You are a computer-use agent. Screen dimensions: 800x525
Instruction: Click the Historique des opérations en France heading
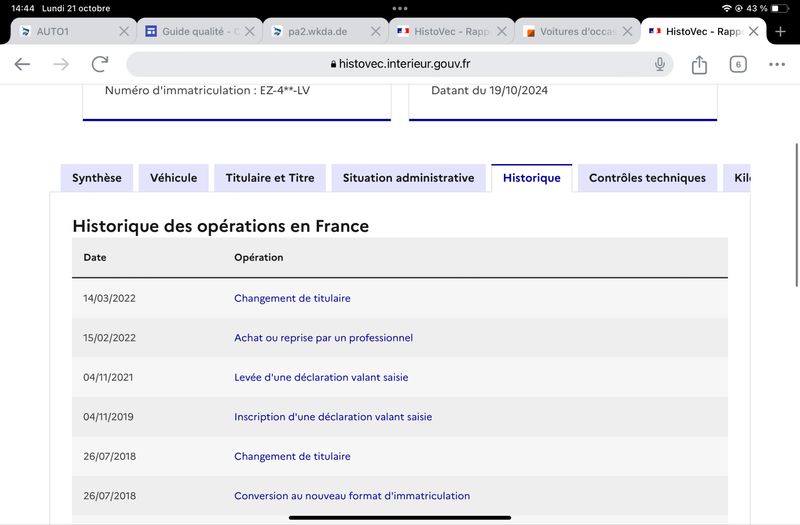(220, 226)
